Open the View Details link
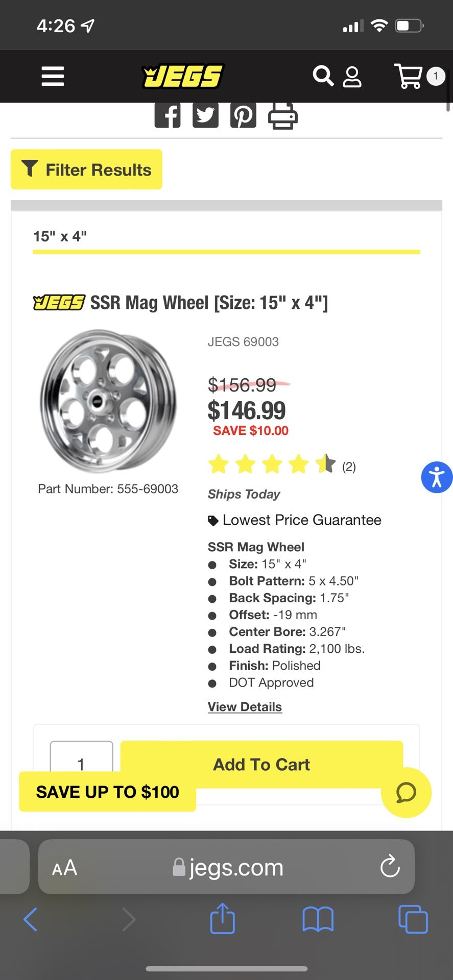This screenshot has height=980, width=453. click(x=245, y=707)
